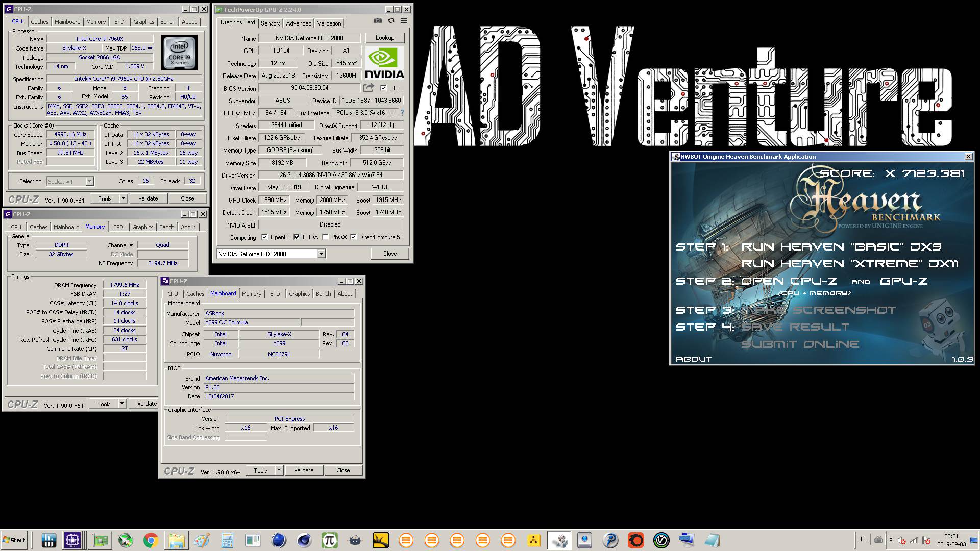
Task: Open the yellow radiation-triangle taskbar icon
Action: [x=534, y=540]
